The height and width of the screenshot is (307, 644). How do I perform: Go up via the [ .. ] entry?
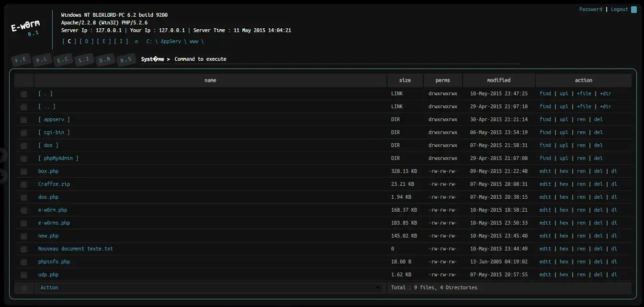click(x=47, y=106)
